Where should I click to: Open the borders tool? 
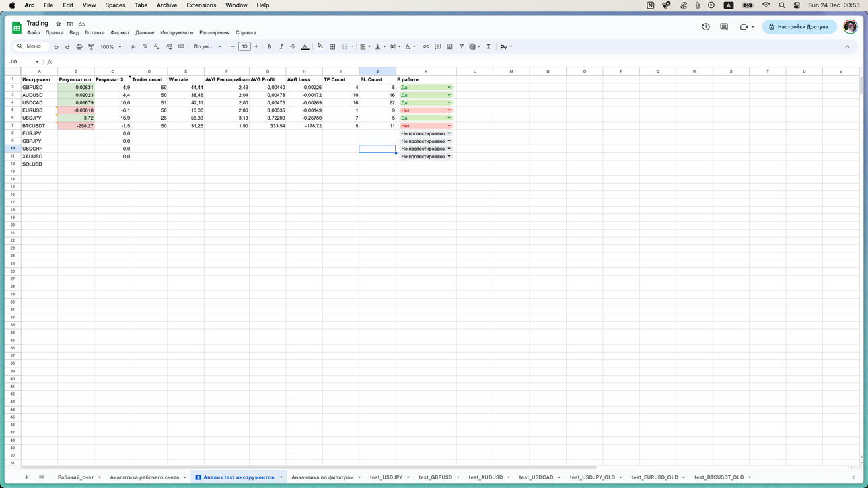(x=332, y=47)
